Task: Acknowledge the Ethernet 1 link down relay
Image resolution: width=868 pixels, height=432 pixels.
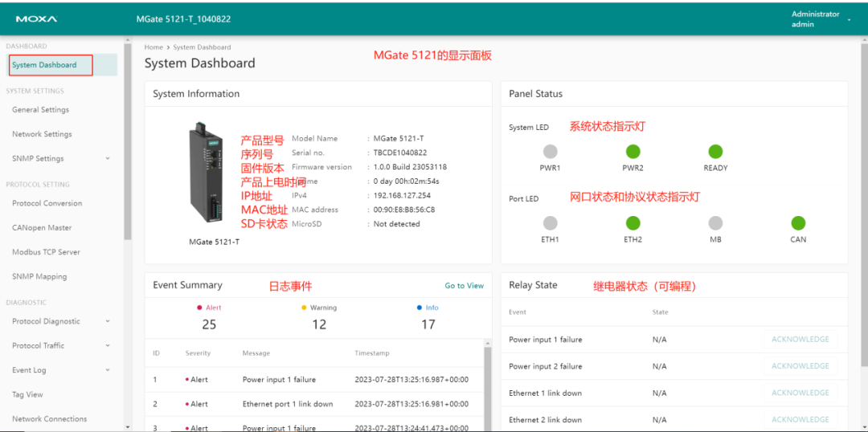Action: [800, 393]
